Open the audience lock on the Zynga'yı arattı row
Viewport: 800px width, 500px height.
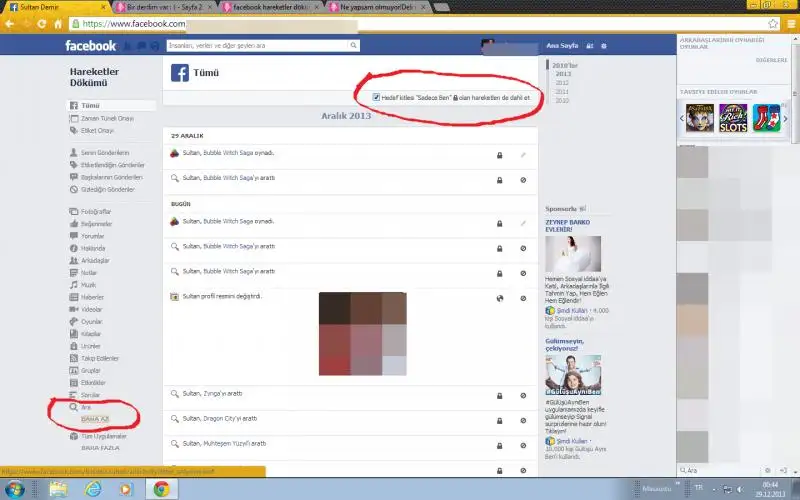[499, 396]
